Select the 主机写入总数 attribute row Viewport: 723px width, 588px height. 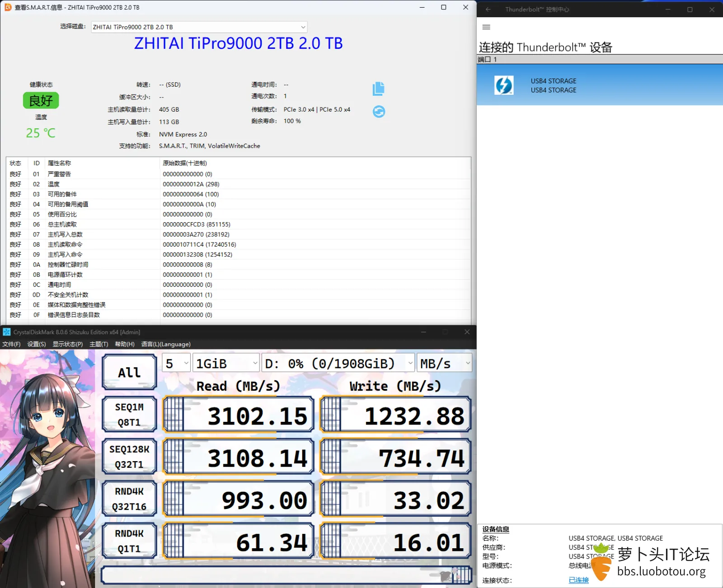pos(238,234)
